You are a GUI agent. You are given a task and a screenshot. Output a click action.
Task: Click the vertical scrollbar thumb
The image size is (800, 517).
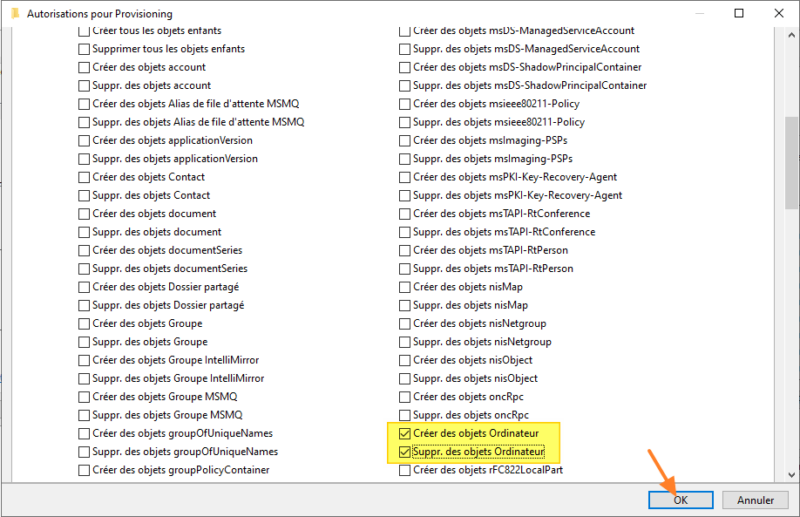pos(791,163)
